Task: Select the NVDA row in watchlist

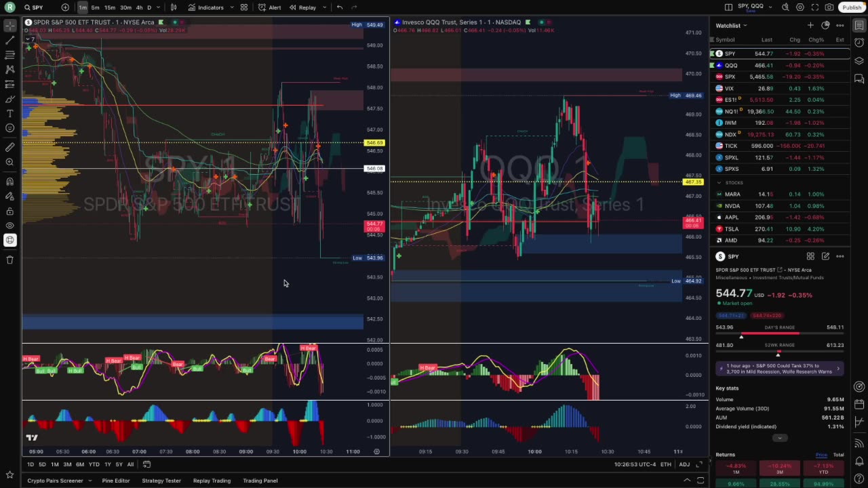Action: (779, 206)
